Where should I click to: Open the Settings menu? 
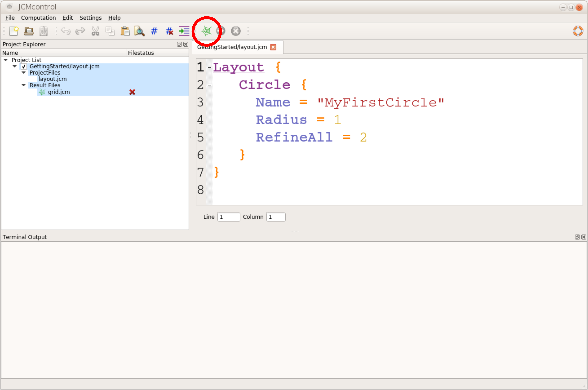click(x=91, y=18)
